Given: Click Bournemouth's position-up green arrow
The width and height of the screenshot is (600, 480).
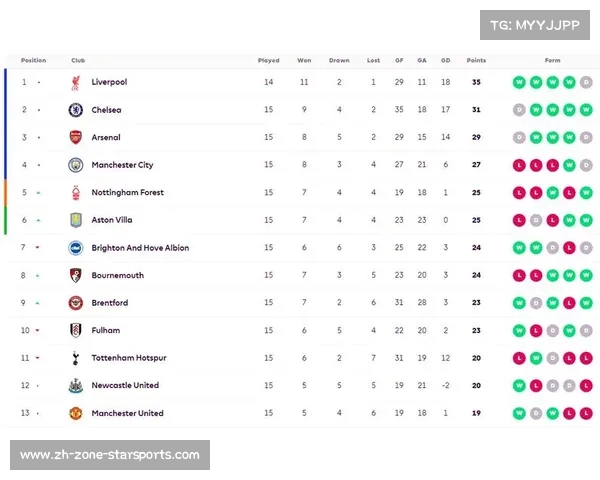Looking at the screenshot, I should tap(38, 276).
